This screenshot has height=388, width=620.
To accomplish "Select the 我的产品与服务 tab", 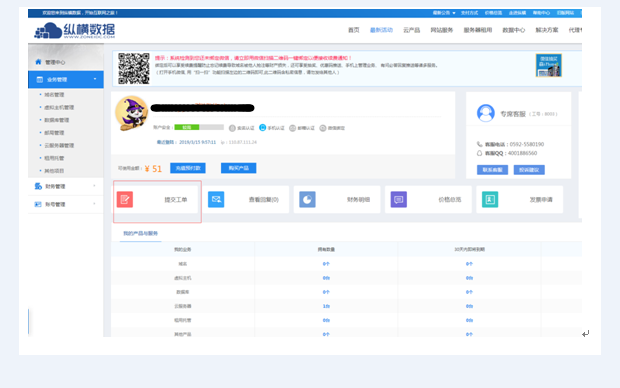I will tap(140, 233).
